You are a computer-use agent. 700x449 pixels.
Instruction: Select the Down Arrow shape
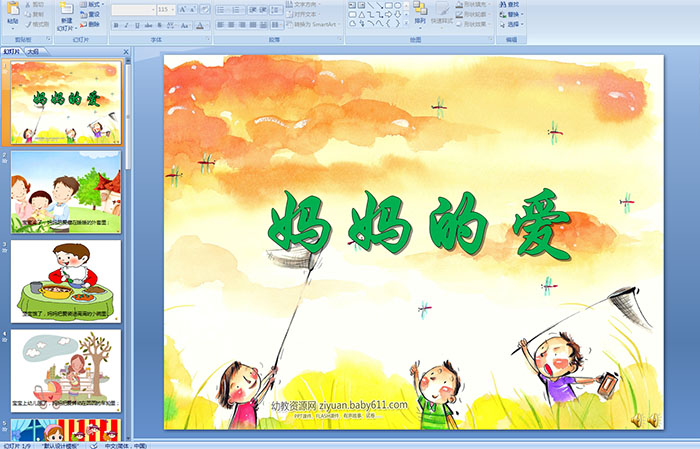[x=397, y=15]
